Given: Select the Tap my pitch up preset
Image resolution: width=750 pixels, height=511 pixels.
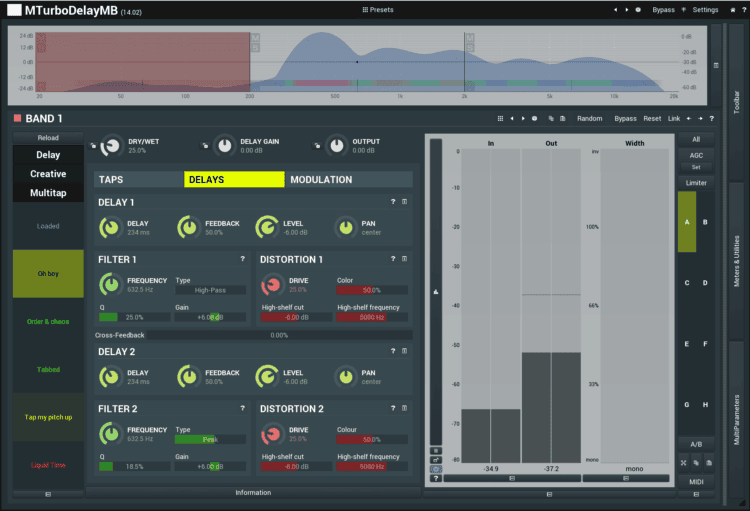Looking at the screenshot, I should tap(48, 417).
